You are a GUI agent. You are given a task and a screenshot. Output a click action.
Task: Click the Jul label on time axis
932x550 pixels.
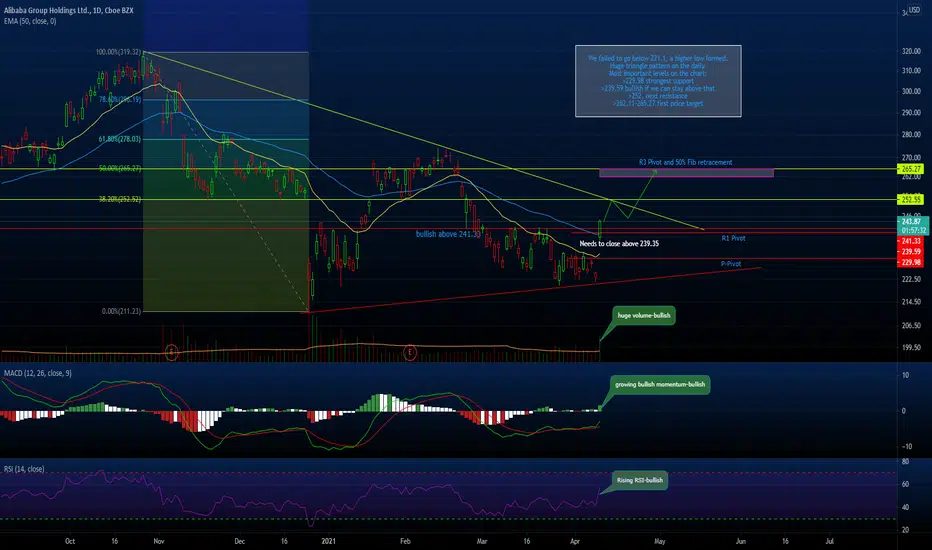point(830,542)
